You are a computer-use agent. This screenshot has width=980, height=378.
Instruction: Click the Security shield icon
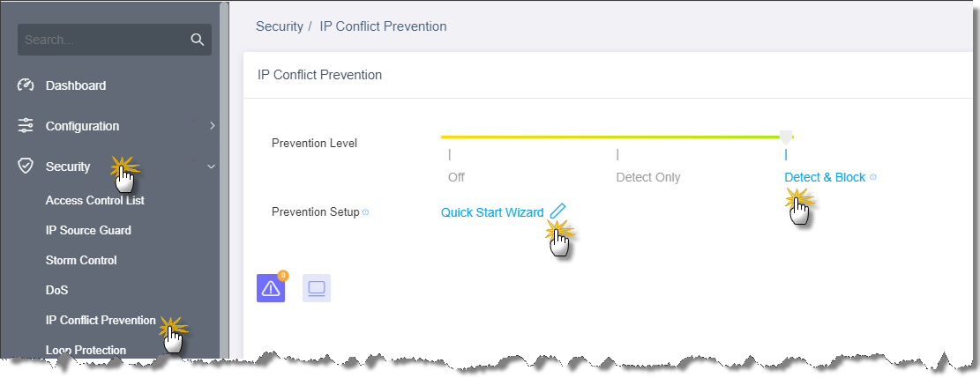pos(25,167)
